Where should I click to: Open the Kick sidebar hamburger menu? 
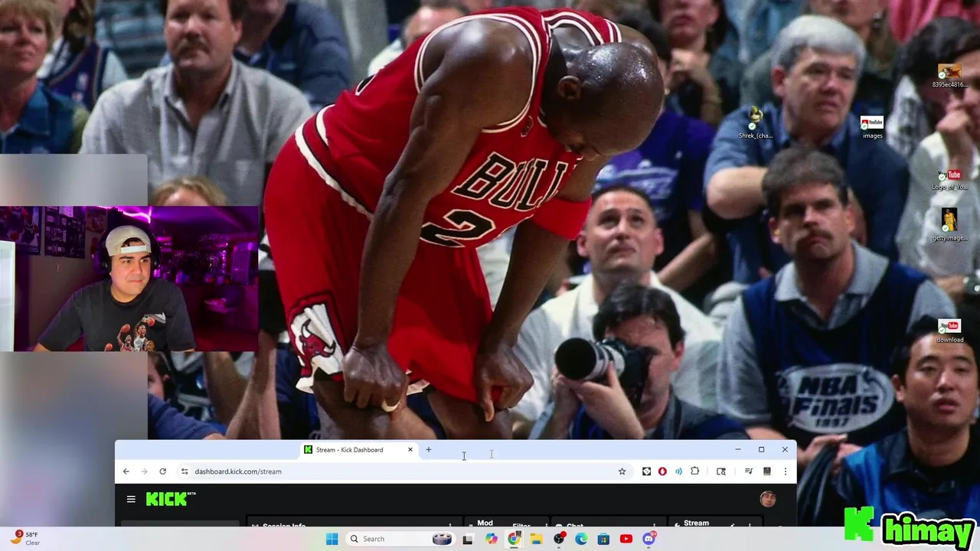coord(131,499)
